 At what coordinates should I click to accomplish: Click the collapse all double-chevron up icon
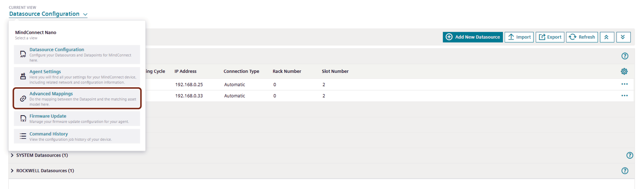click(607, 37)
